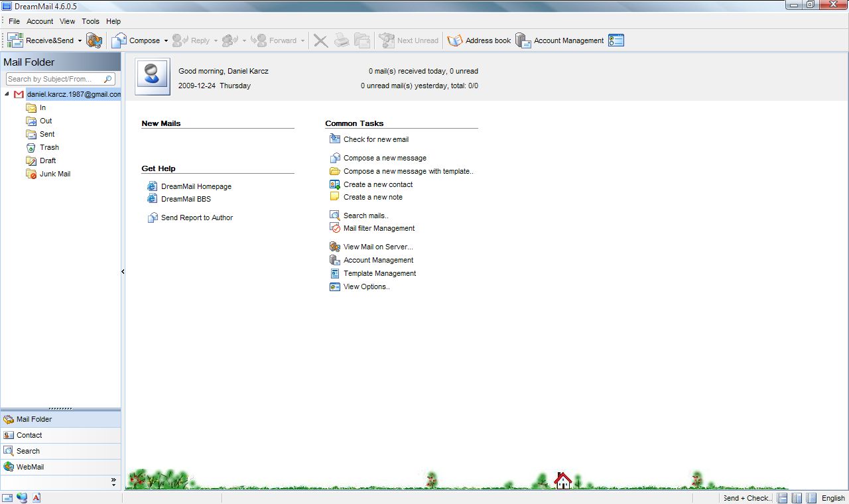Click the red house decoration icon at bottom
The height and width of the screenshot is (504, 849).
point(562,480)
